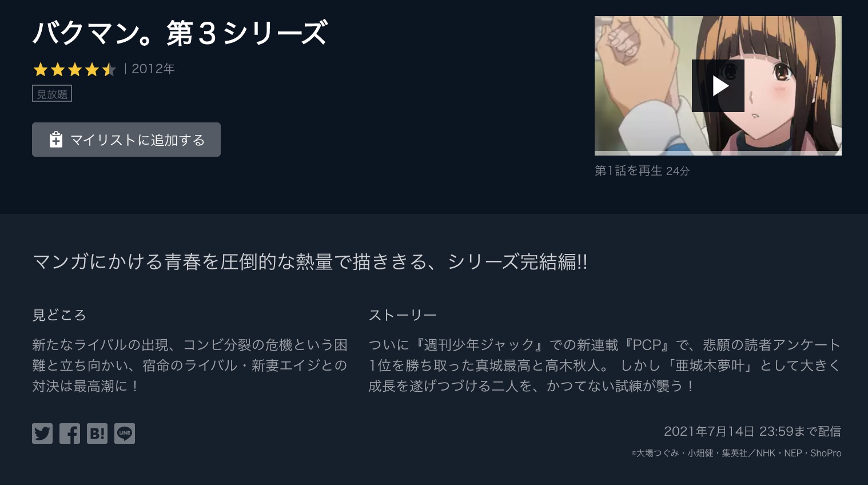Click the copyright line at the bottom
868x485 pixels.
click(736, 453)
